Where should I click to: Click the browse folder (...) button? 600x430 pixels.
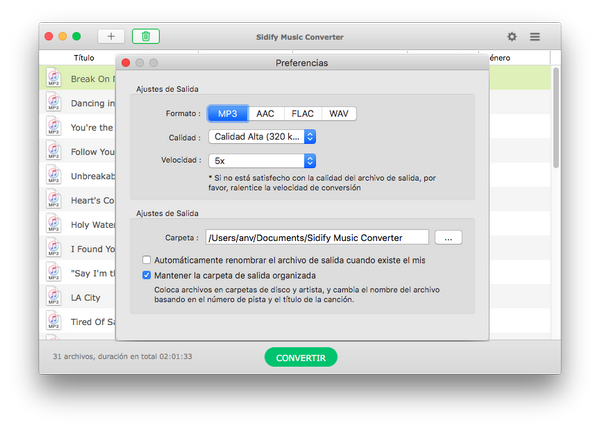pyautogui.click(x=448, y=238)
